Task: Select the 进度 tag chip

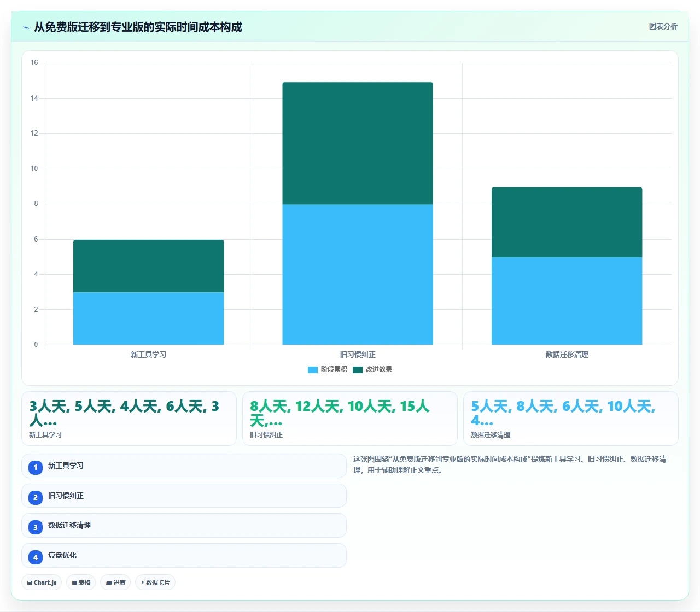Action: [115, 582]
